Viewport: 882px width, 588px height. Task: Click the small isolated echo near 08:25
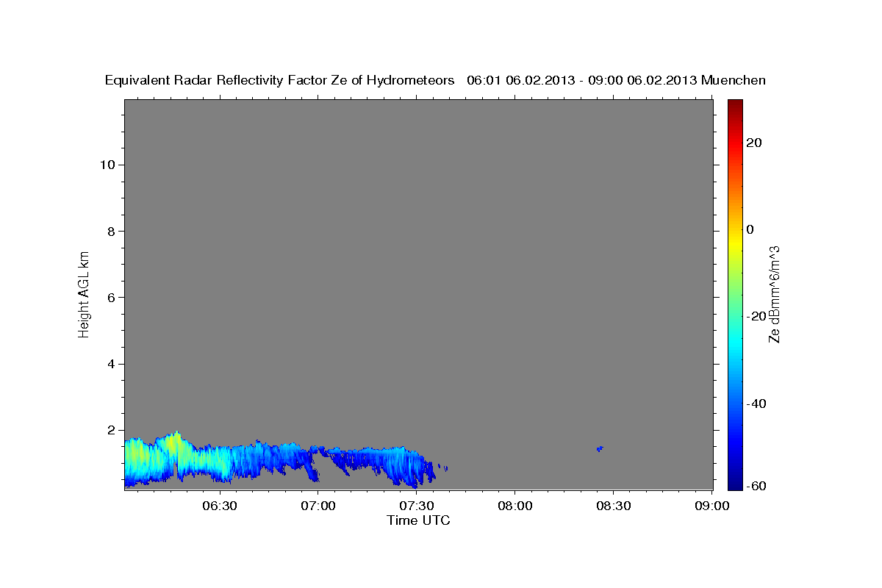[x=600, y=448]
